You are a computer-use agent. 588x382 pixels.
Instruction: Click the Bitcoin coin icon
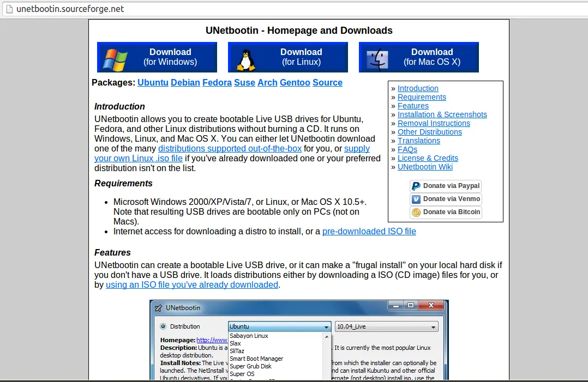(x=416, y=213)
